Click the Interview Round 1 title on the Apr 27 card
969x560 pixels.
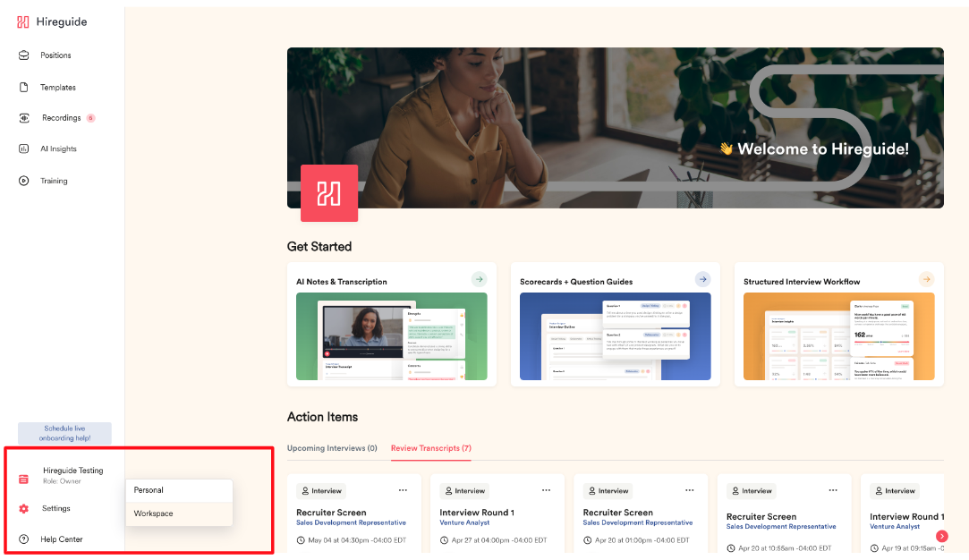[477, 513]
